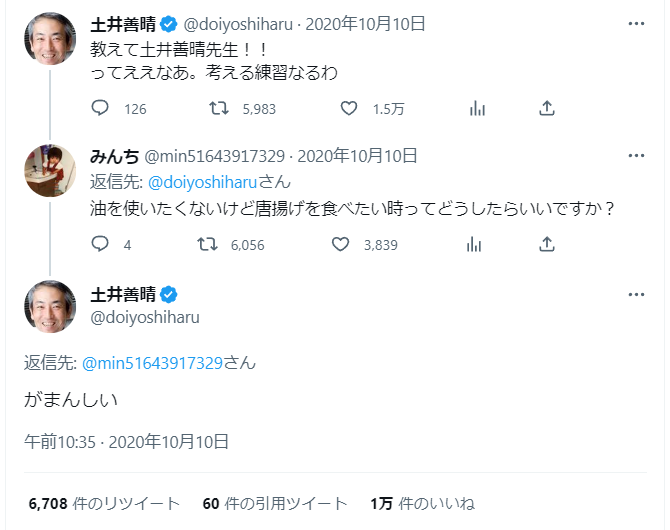Reply to みんち's tweet about 唐揚げ
Screen dimensions: 670x530
click(x=100, y=243)
